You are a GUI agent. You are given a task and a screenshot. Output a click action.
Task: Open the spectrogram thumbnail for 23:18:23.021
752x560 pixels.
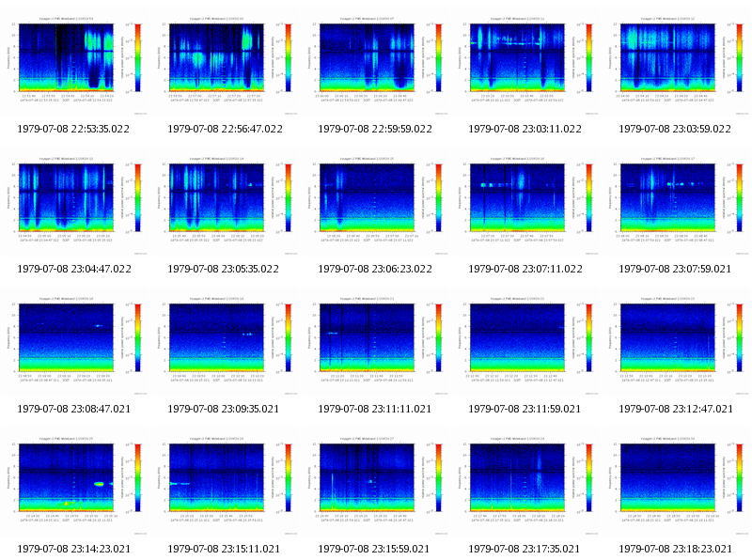tap(676, 482)
